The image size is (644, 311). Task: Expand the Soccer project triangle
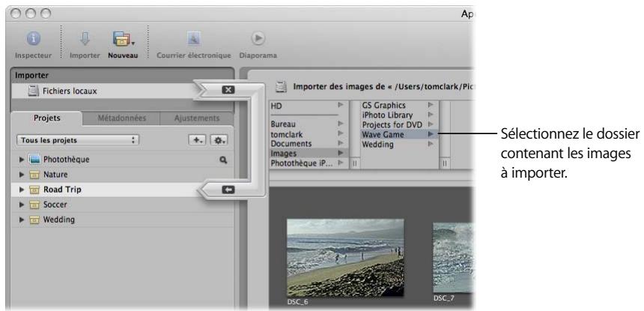click(22, 205)
